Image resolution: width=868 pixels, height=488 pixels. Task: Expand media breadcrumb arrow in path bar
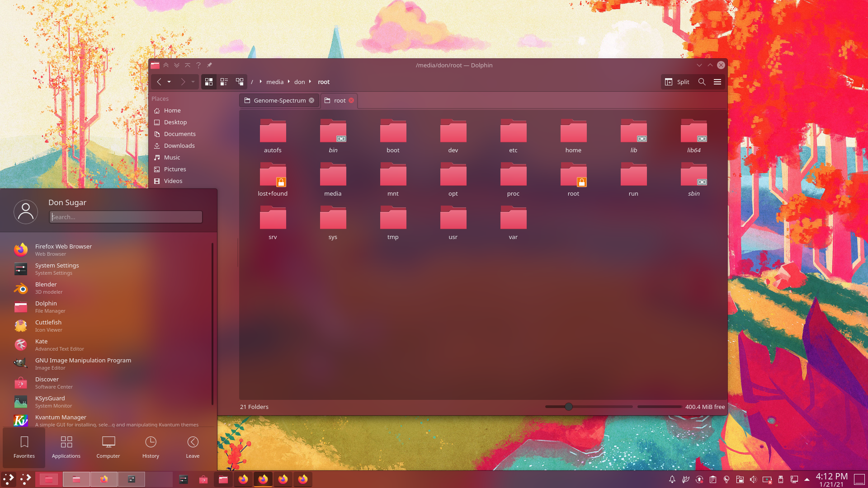(x=288, y=82)
